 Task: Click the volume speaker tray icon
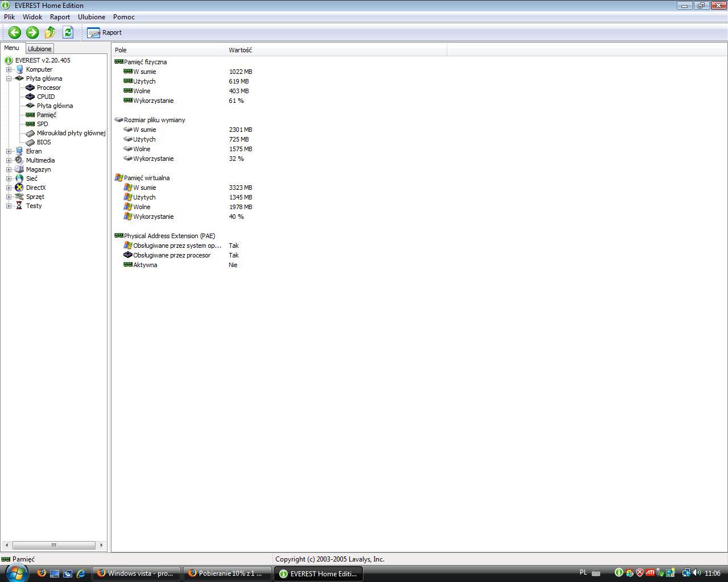pyautogui.click(x=697, y=573)
